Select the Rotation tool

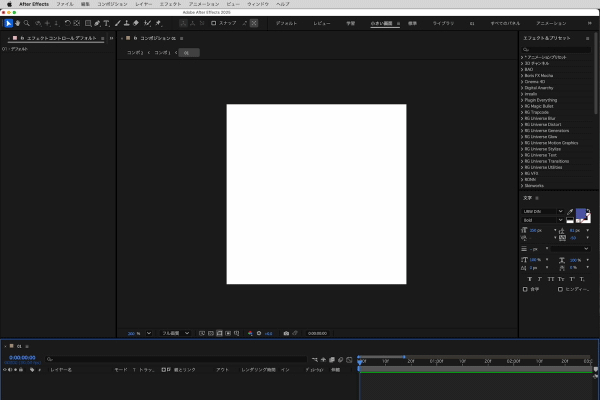pyautogui.click(x=67, y=23)
